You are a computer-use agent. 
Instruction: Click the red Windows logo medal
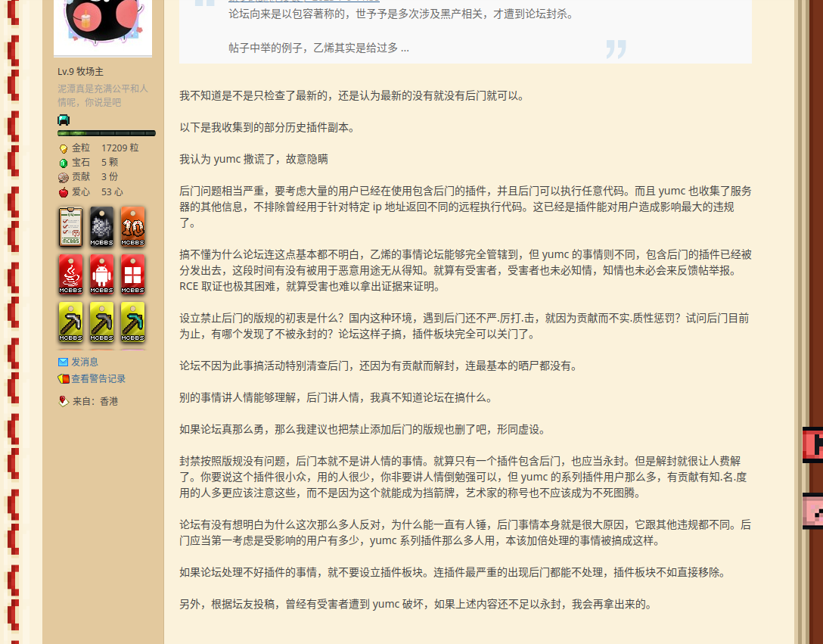(132, 274)
